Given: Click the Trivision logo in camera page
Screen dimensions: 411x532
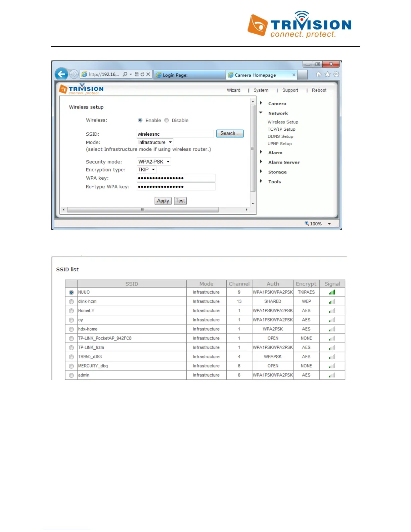Looking at the screenshot, I should [81, 89].
